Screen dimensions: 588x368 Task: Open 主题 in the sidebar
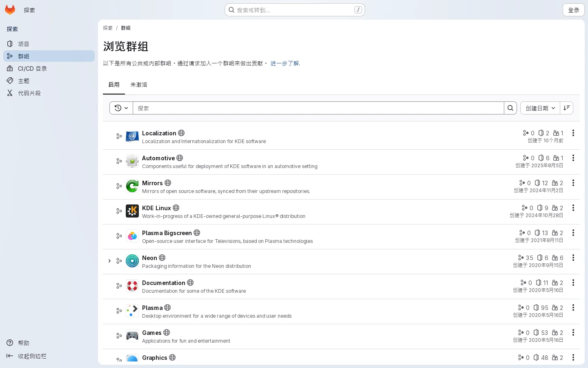(x=49, y=81)
